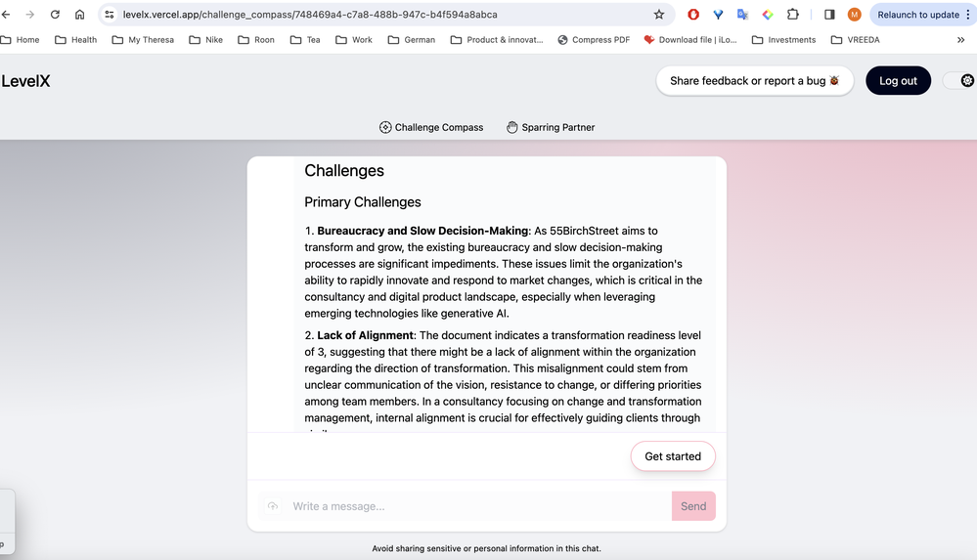Click the upload file icon in message box
The image size is (977, 560).
tap(273, 506)
